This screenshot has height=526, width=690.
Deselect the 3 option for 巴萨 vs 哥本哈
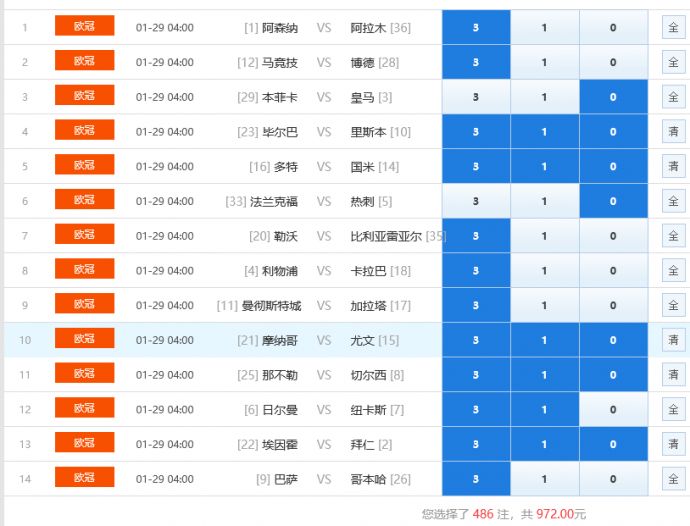pyautogui.click(x=475, y=479)
